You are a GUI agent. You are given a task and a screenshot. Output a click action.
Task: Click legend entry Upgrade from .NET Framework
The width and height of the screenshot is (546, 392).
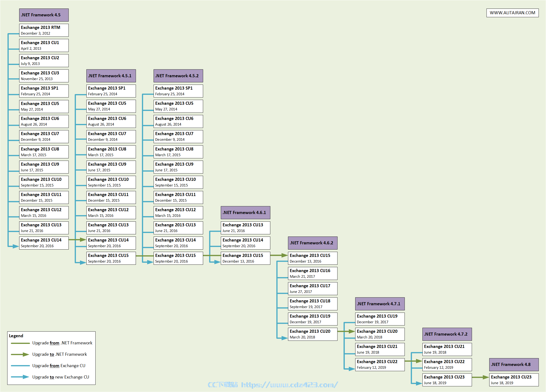click(51, 343)
